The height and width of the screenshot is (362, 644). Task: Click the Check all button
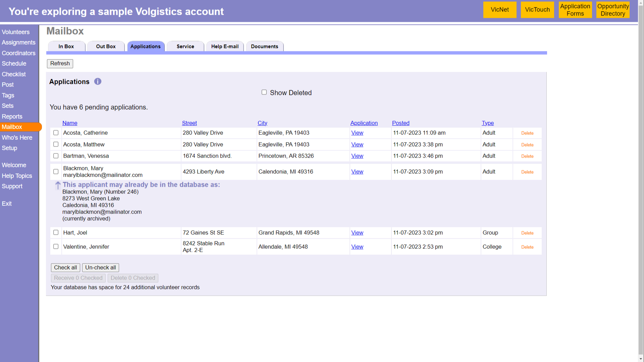click(65, 267)
